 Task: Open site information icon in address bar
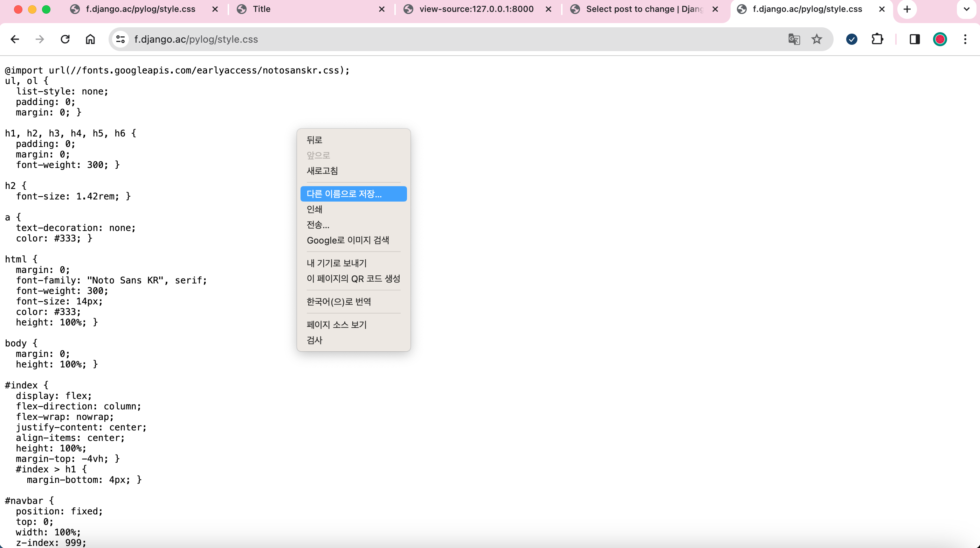(120, 39)
